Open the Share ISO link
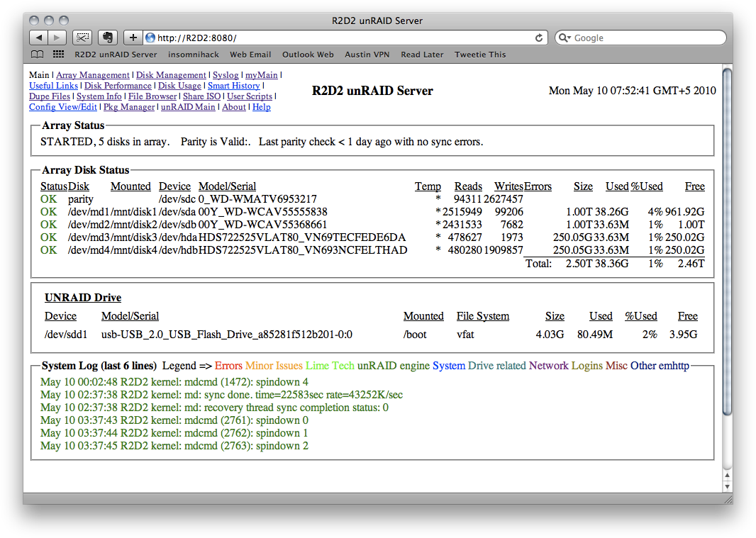The width and height of the screenshot is (756, 538). click(201, 96)
